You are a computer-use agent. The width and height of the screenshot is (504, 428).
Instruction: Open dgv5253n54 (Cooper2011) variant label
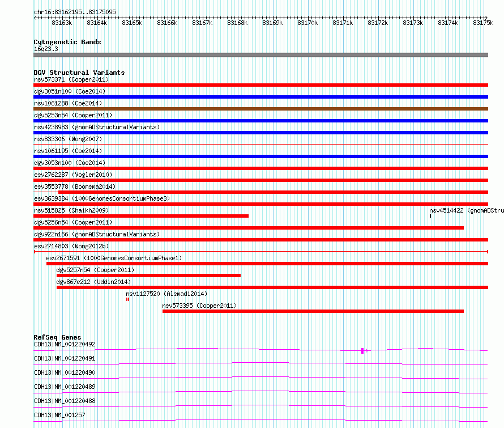(73, 115)
